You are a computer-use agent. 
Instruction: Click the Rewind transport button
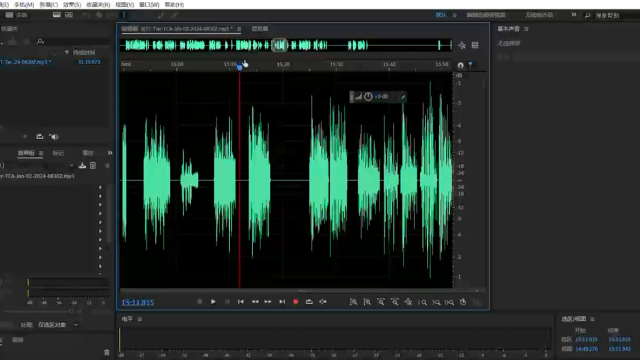(x=255, y=302)
